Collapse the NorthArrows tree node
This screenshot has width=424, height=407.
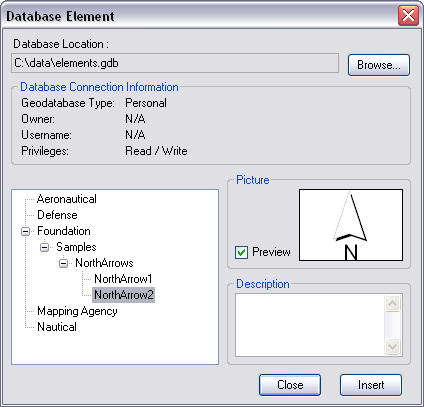tap(63, 263)
